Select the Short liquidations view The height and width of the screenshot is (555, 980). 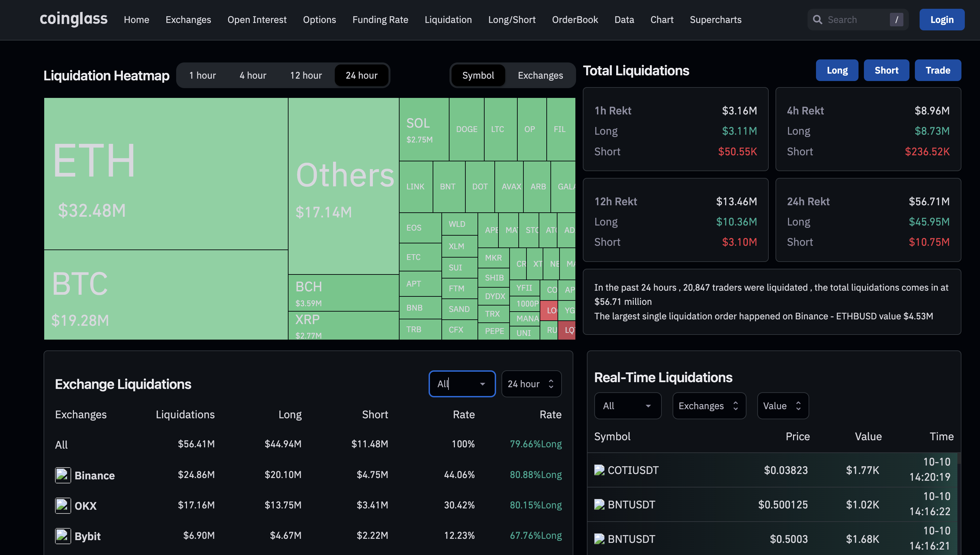click(x=886, y=70)
